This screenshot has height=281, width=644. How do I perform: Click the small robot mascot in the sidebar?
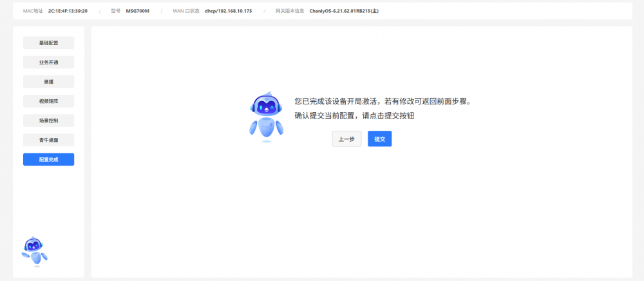coord(34,250)
